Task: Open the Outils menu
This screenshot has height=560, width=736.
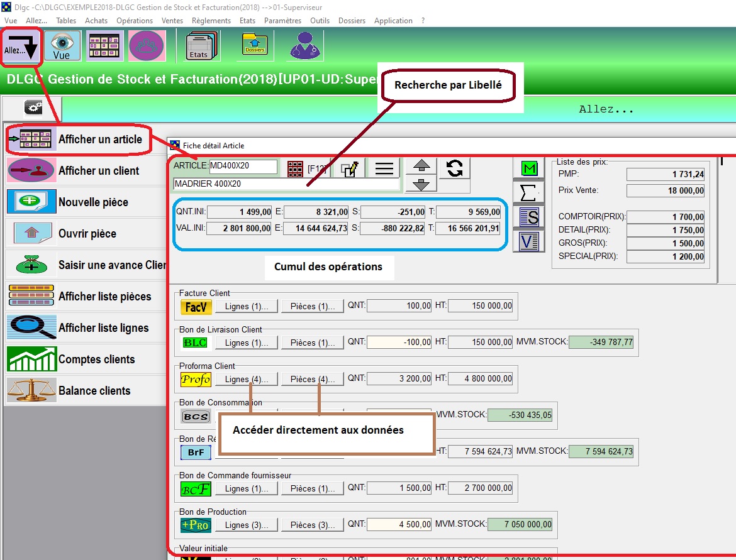Action: 320,21
